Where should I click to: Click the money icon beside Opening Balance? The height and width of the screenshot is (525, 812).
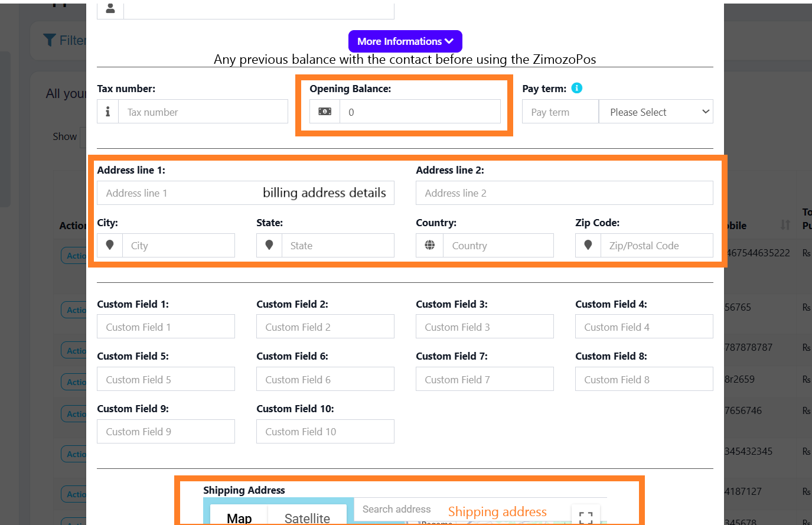325,112
